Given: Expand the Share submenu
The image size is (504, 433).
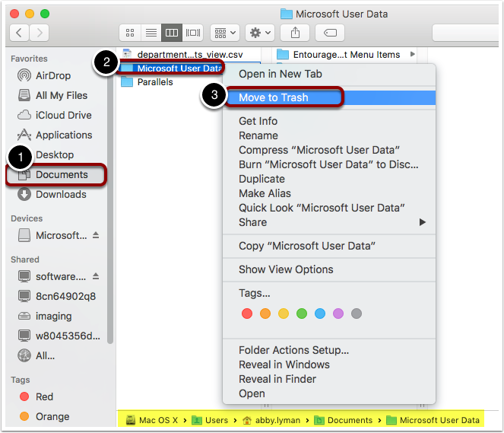Looking at the screenshot, I should (329, 222).
